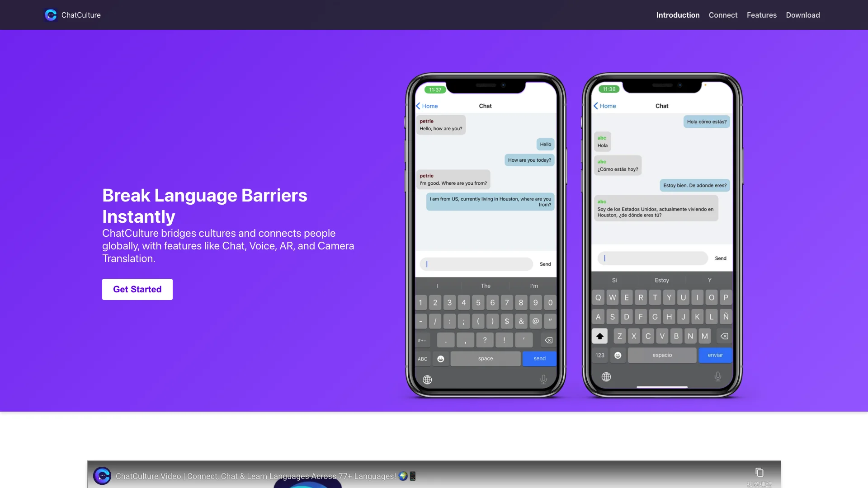Click the microphone icon on right phone

pos(718,376)
